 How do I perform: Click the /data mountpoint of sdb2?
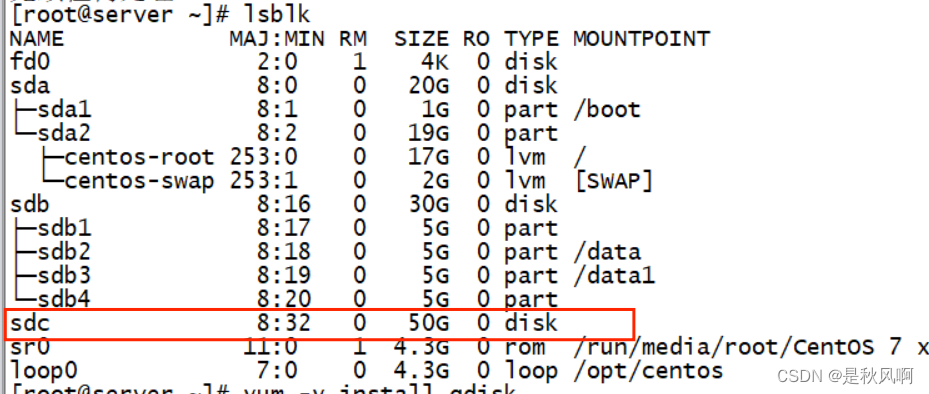607,251
